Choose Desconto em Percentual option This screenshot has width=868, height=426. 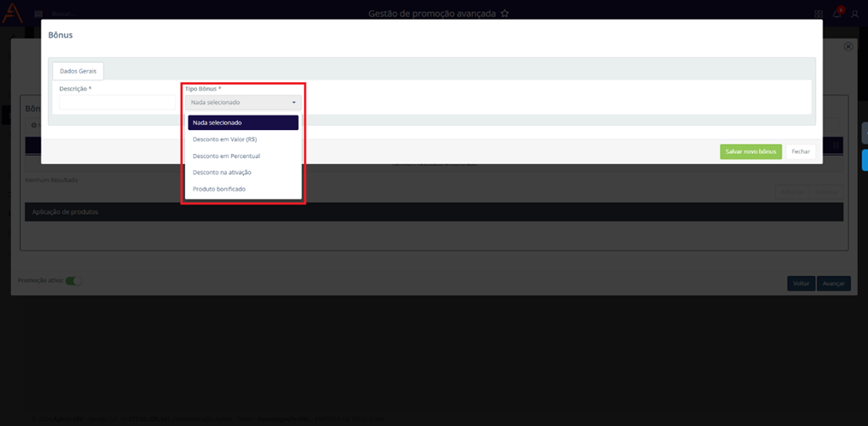click(227, 156)
